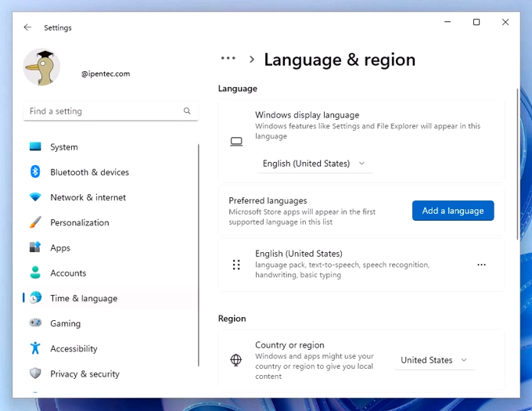
Task: Open System settings category
Action: pyautogui.click(x=64, y=147)
